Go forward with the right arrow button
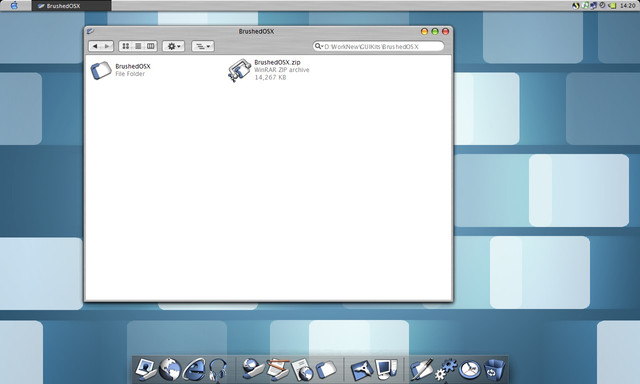Image resolution: width=640 pixels, height=384 pixels. click(x=107, y=46)
